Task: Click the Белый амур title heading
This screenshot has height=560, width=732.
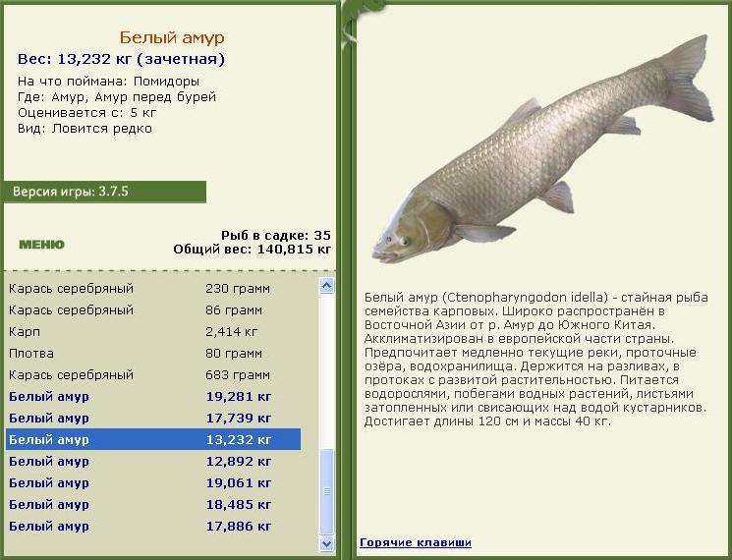Action: tap(172, 37)
